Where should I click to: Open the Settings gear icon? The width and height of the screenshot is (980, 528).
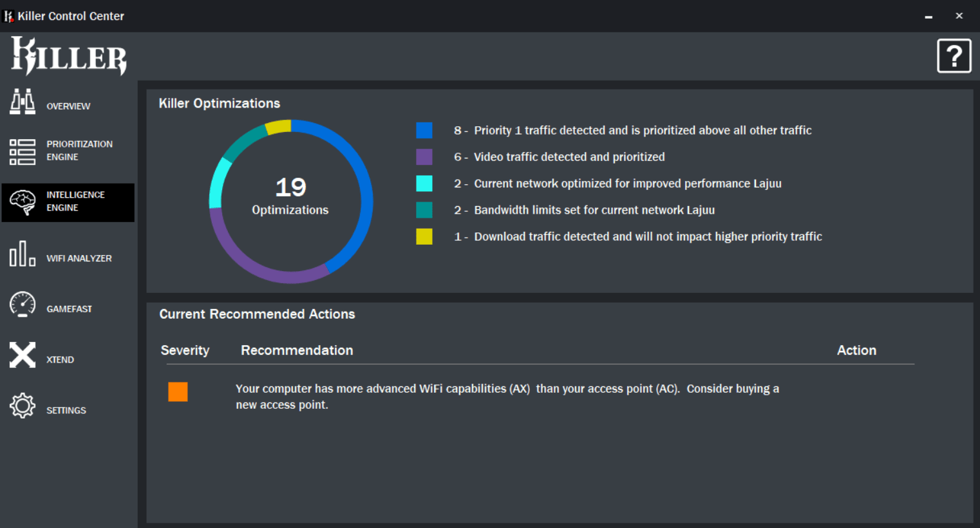(x=23, y=406)
